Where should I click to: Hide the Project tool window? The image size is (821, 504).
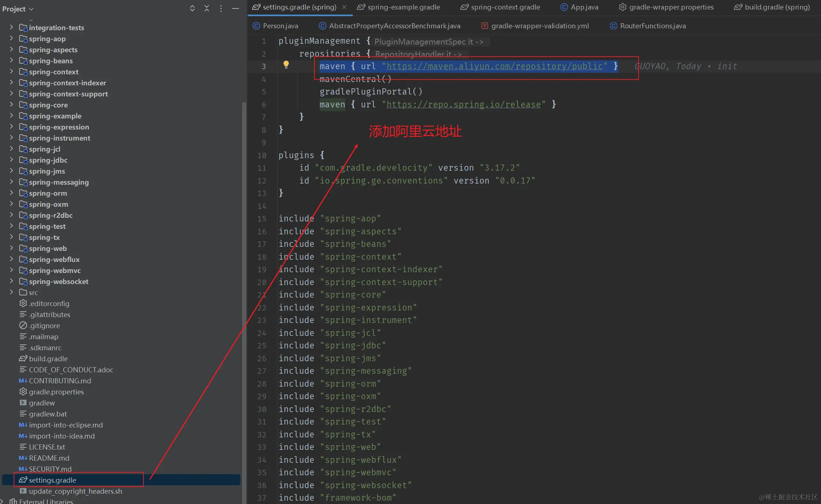tap(235, 8)
